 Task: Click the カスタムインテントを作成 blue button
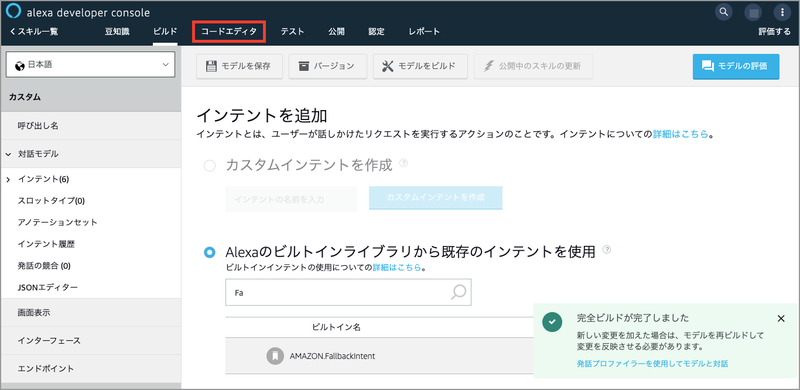pos(436,198)
